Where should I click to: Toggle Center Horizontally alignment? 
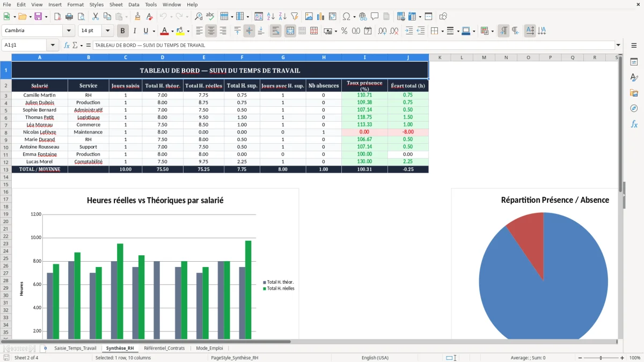tap(211, 31)
